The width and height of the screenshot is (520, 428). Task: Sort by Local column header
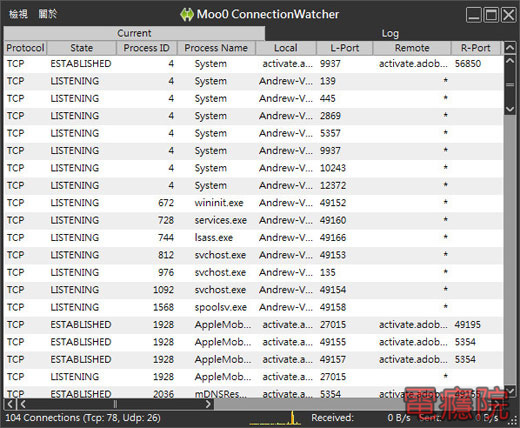point(286,48)
